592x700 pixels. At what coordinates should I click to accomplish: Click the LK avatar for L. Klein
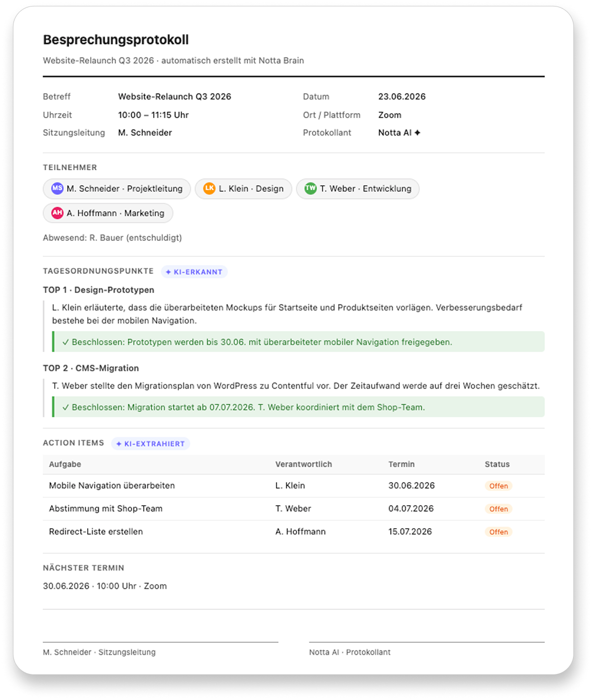click(209, 188)
